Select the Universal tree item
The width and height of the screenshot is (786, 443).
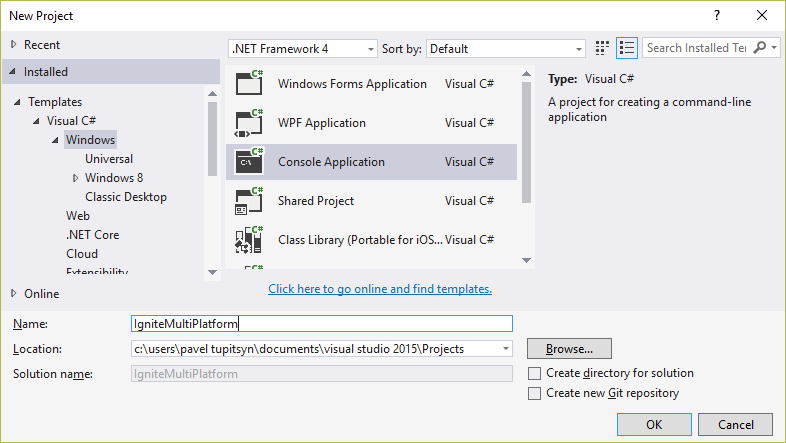[x=109, y=159]
